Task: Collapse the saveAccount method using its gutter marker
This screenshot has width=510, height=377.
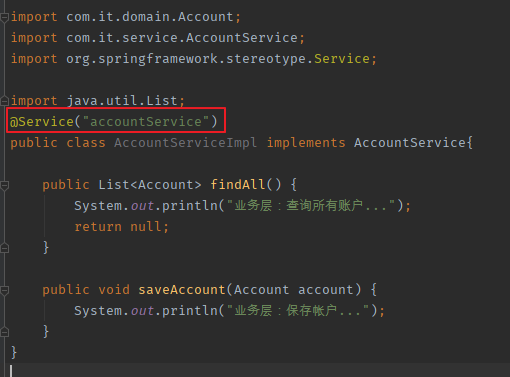Action: point(4,290)
